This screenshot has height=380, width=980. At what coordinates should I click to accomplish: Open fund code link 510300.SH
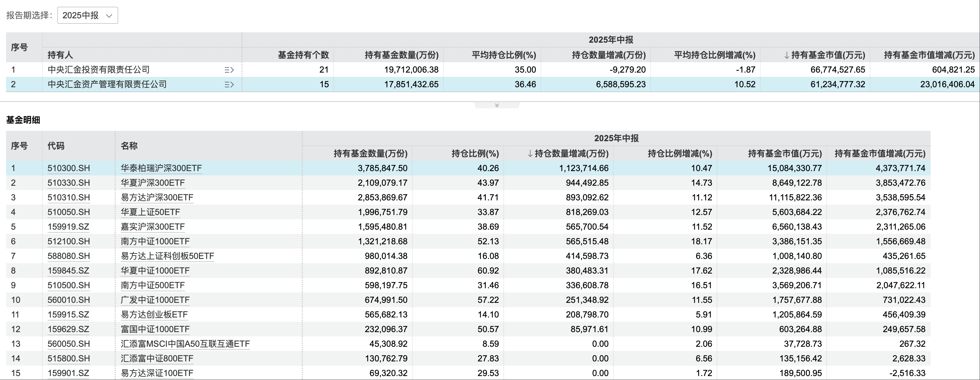pyautogui.click(x=69, y=168)
